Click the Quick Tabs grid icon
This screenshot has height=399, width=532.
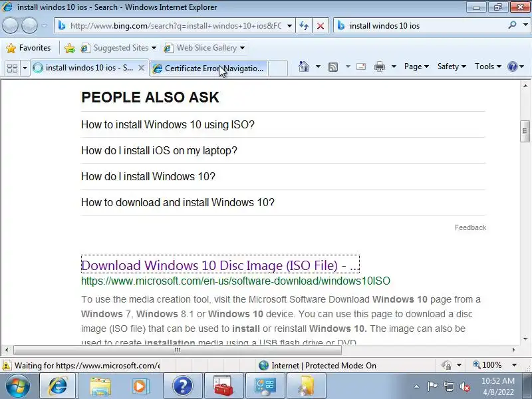[x=13, y=68]
